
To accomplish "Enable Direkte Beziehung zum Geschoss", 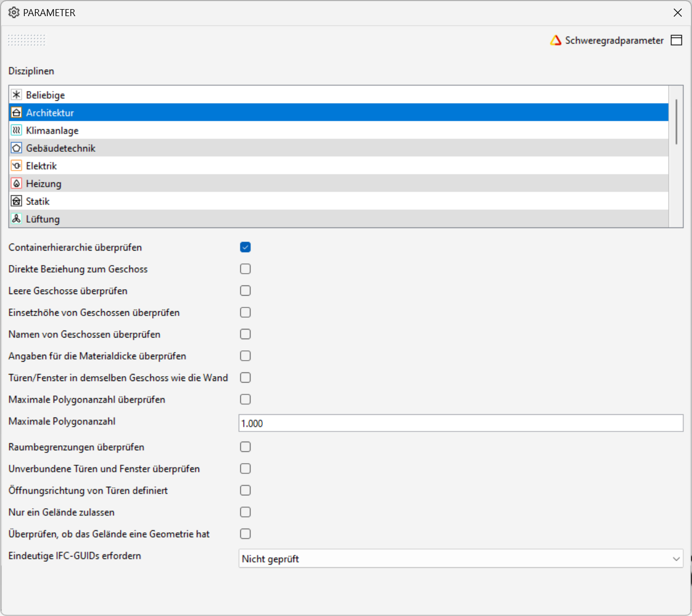I will tap(245, 269).
